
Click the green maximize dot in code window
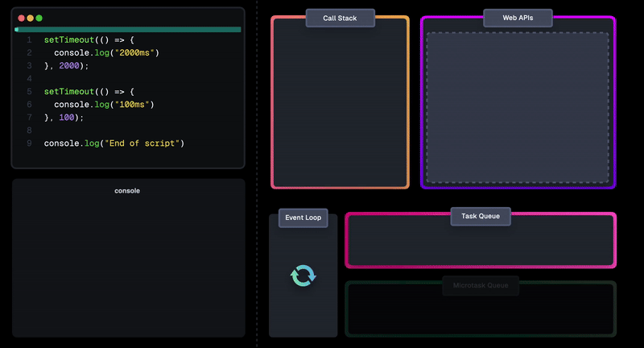click(x=39, y=18)
